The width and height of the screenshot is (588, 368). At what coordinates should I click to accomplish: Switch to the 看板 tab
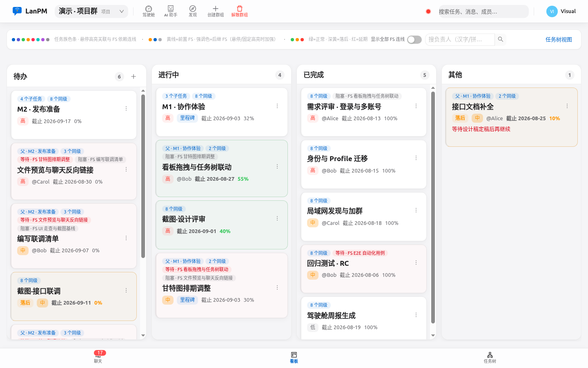pyautogui.click(x=294, y=357)
